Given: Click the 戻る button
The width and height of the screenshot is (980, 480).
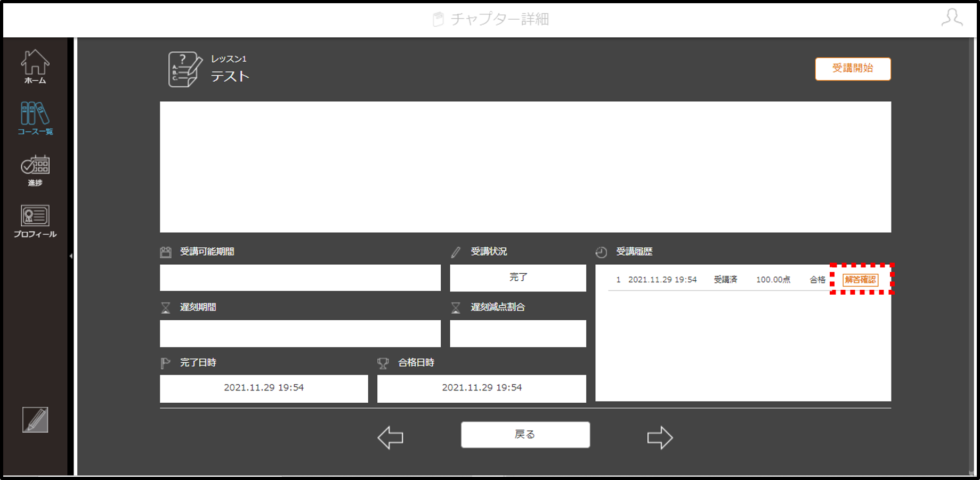Looking at the screenshot, I should click(525, 435).
